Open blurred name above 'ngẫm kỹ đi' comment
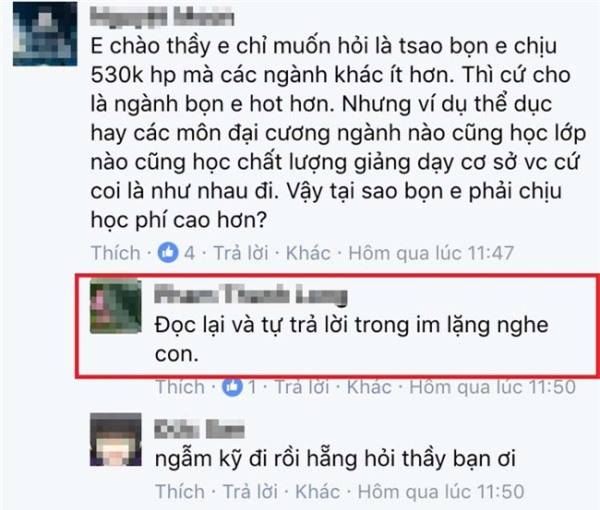 [199, 429]
